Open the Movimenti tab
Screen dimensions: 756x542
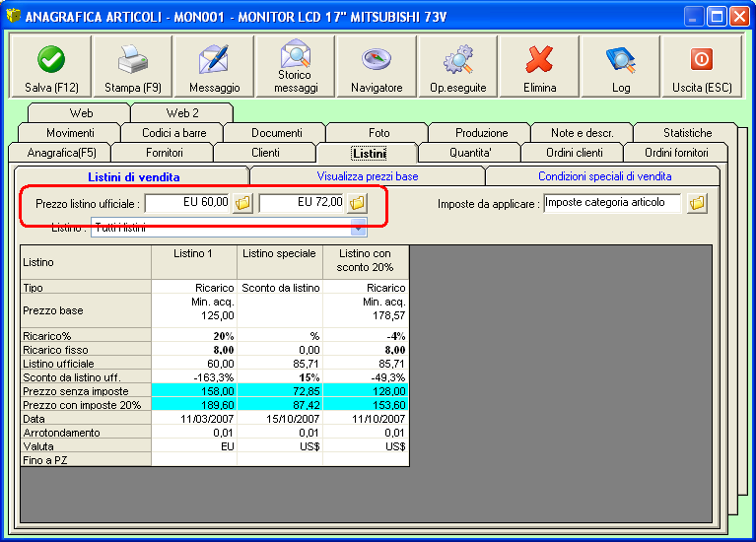(x=70, y=133)
